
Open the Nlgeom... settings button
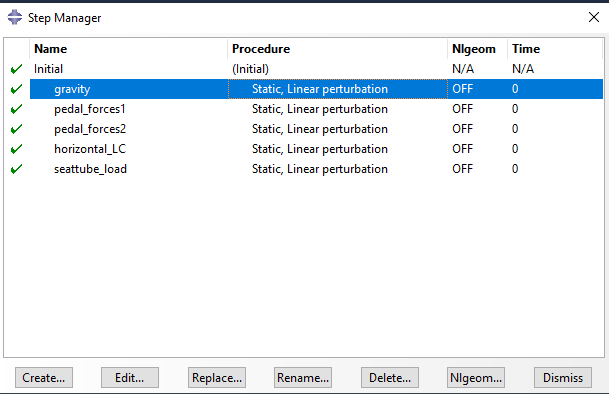[476, 377]
